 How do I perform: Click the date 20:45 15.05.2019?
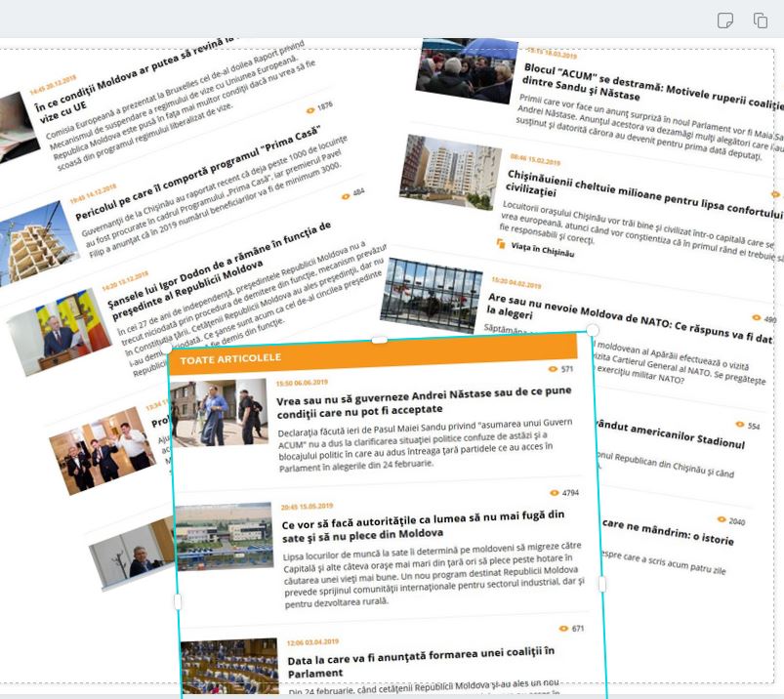[307, 507]
